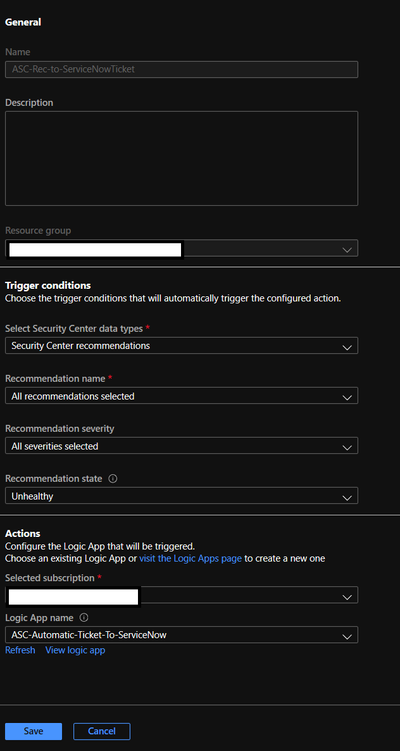Viewport: 400px width, 751px height.
Task: Open Select Security Center data types dropdown
Action: [182, 345]
